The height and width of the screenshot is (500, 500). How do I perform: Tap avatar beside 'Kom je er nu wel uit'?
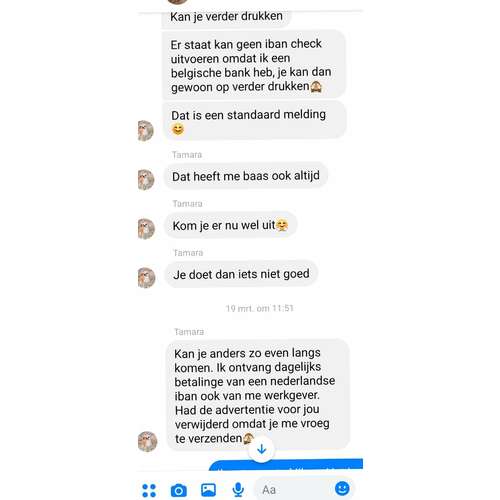pyautogui.click(x=146, y=229)
